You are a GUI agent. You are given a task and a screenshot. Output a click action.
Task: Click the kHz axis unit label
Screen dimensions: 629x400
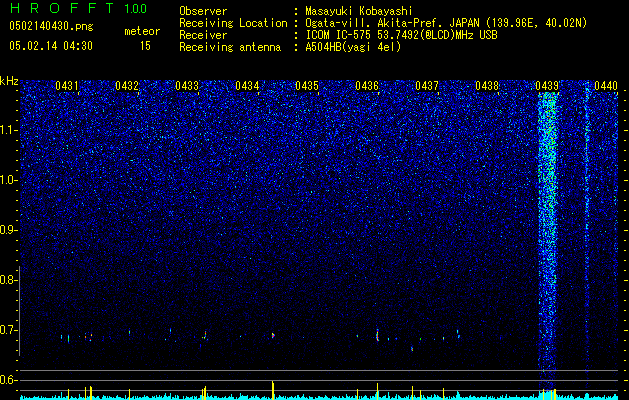[x=9, y=81]
